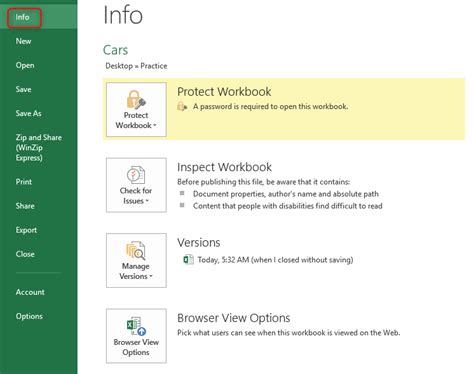Image resolution: width=474 pixels, height=374 pixels.
Task: Click the Desktop » Practice file path
Action: (136, 66)
